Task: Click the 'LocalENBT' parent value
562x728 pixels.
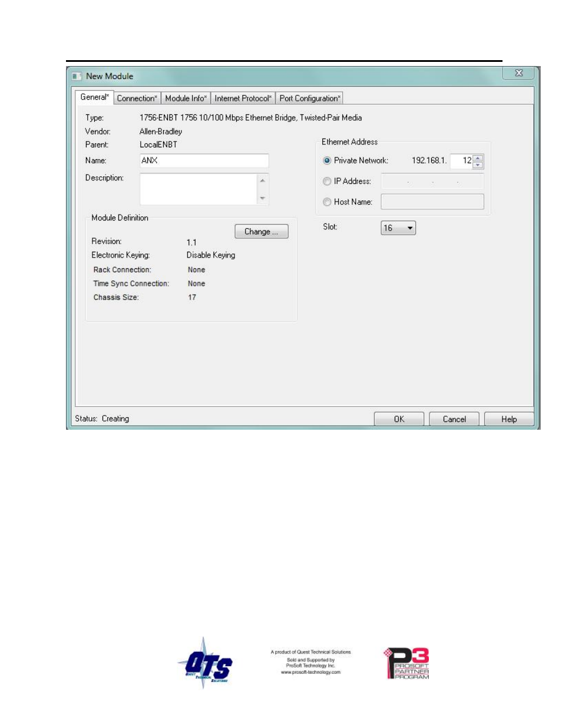Action: (x=158, y=144)
